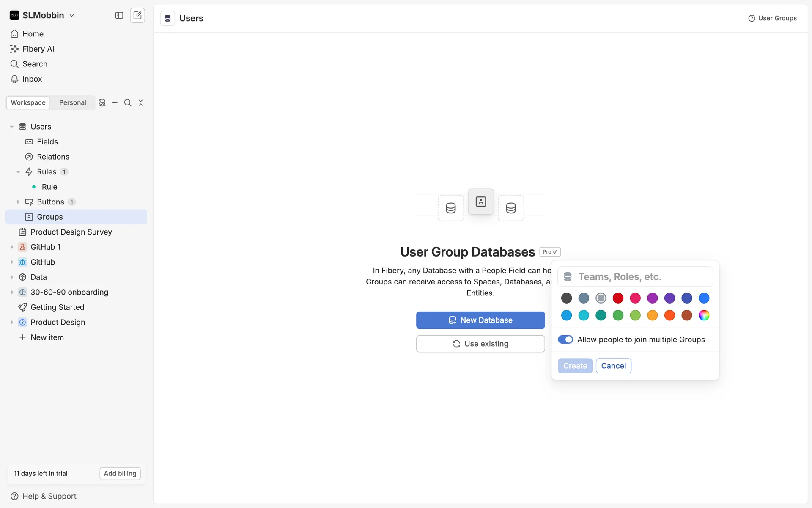
Task: Click the compose new item icon
Action: pos(137,15)
